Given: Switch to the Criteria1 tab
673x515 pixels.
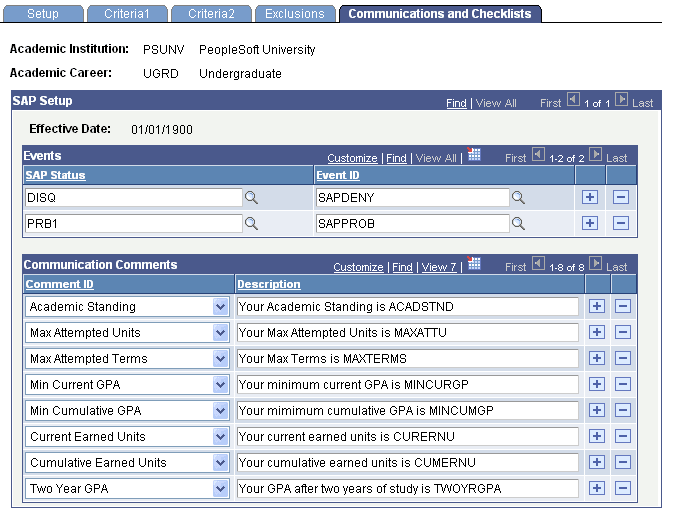Looking at the screenshot, I should [x=127, y=14].
